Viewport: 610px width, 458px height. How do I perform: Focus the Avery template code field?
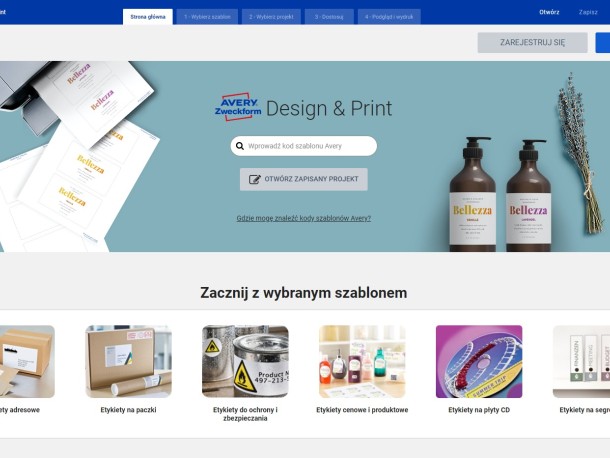pyautogui.click(x=303, y=146)
